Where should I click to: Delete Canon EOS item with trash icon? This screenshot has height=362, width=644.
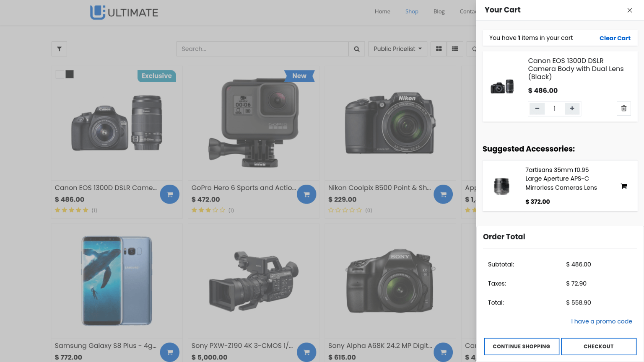tap(623, 109)
